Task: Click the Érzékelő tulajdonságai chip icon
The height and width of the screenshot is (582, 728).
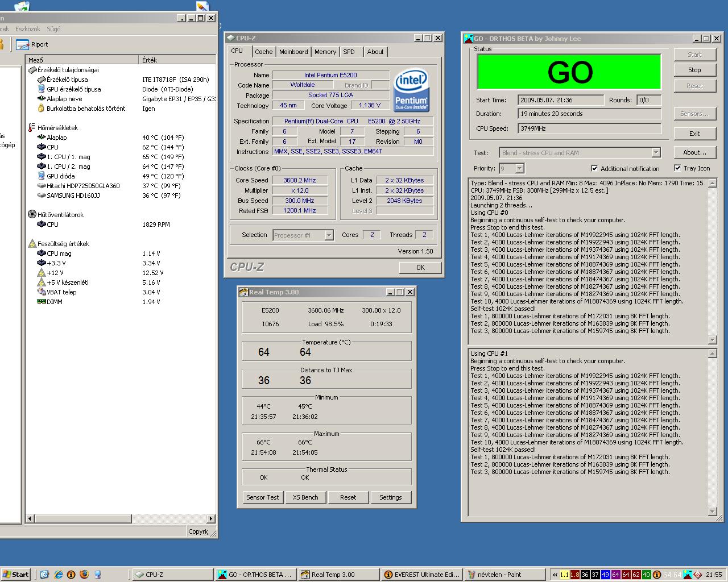Action: (32, 70)
